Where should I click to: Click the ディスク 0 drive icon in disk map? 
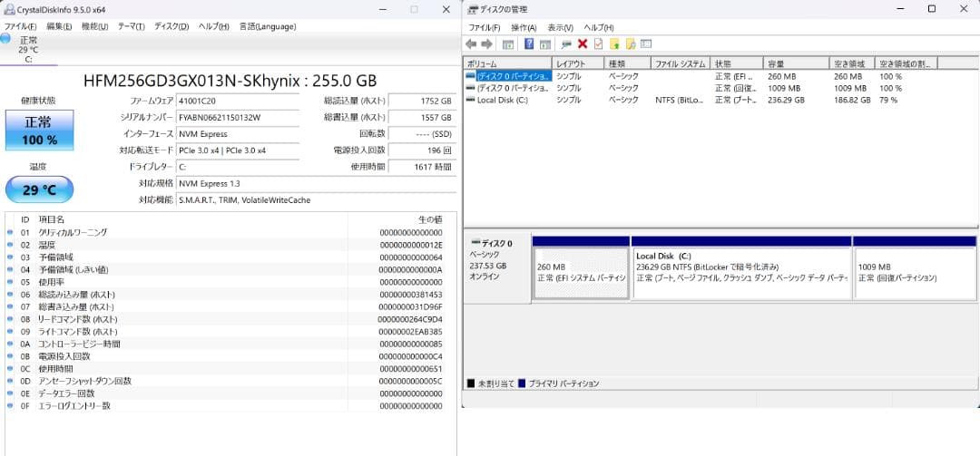(475, 243)
